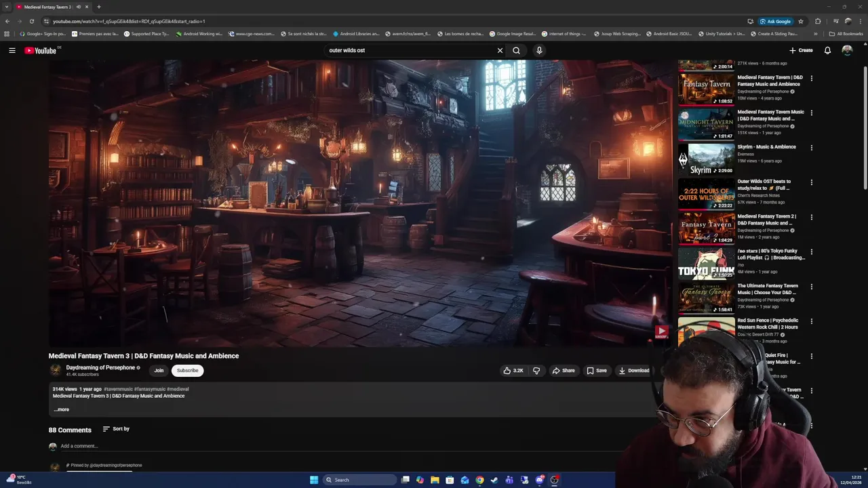Join the Daydreaming of Persephone channel

click(159, 371)
